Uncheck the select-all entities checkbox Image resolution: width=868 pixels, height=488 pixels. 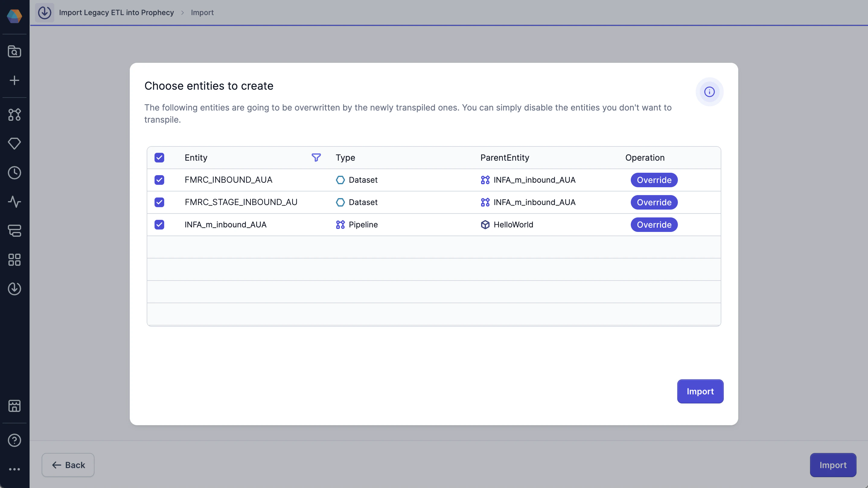coord(159,158)
